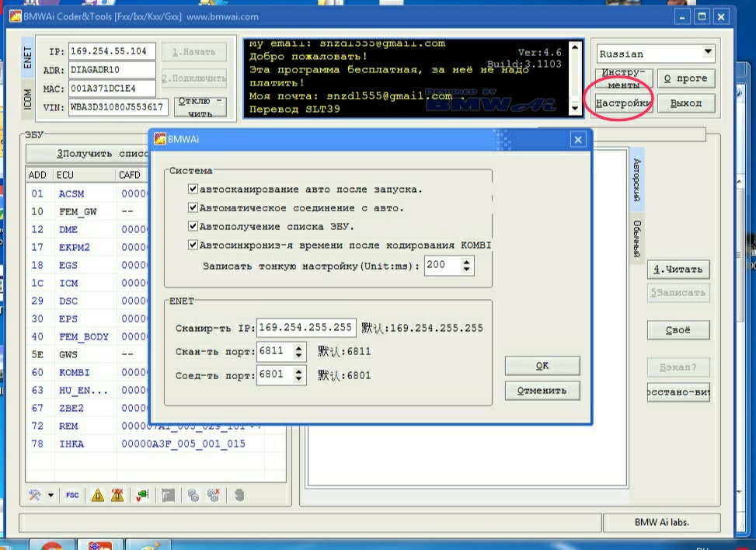This screenshot has width=756, height=550.
Task: Toggle Автополучение списка ЭБУ checkbox
Action: coord(193,226)
